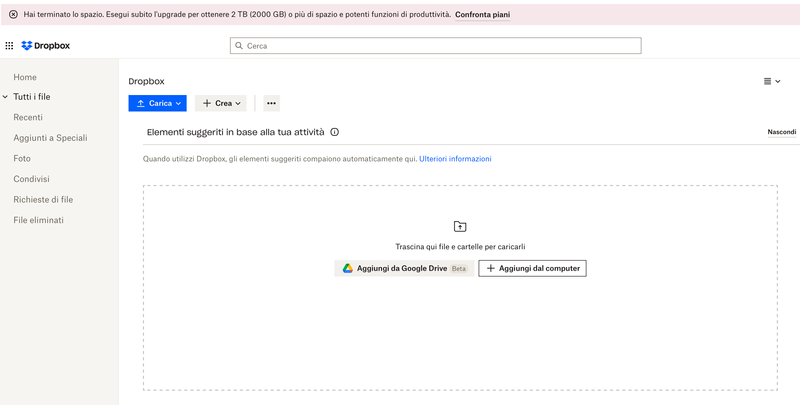This screenshot has height=405, width=800.
Task: Click the Dropbox logo in the header
Action: pyautogui.click(x=45, y=46)
